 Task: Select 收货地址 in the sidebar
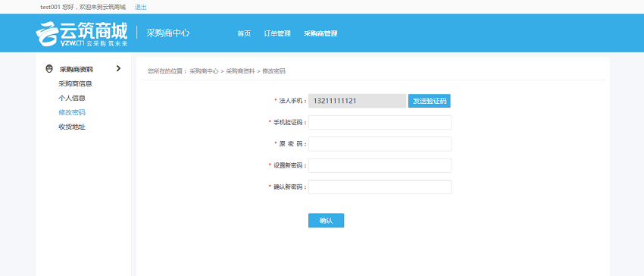(72, 127)
